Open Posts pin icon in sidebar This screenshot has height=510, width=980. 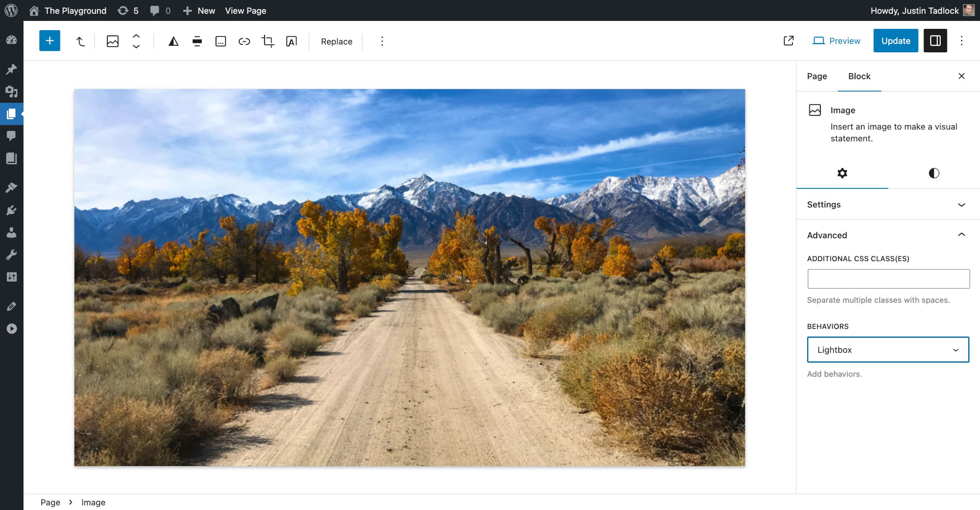[x=11, y=69]
